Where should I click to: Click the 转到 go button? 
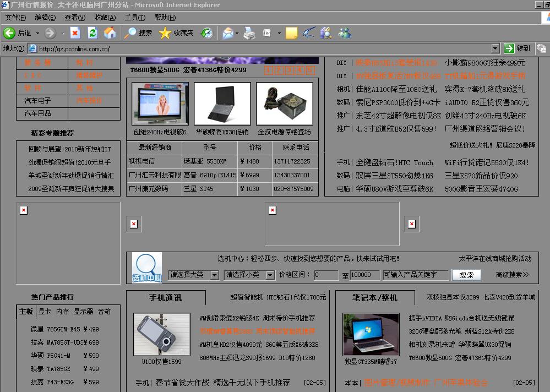[x=517, y=48]
